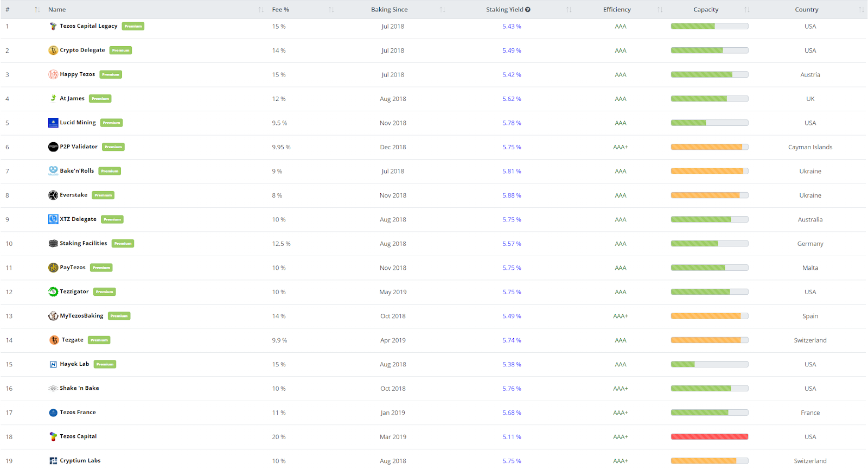Viewport: 868px width, 469px height.
Task: Open Staking Facilities baker page
Action: 84,243
